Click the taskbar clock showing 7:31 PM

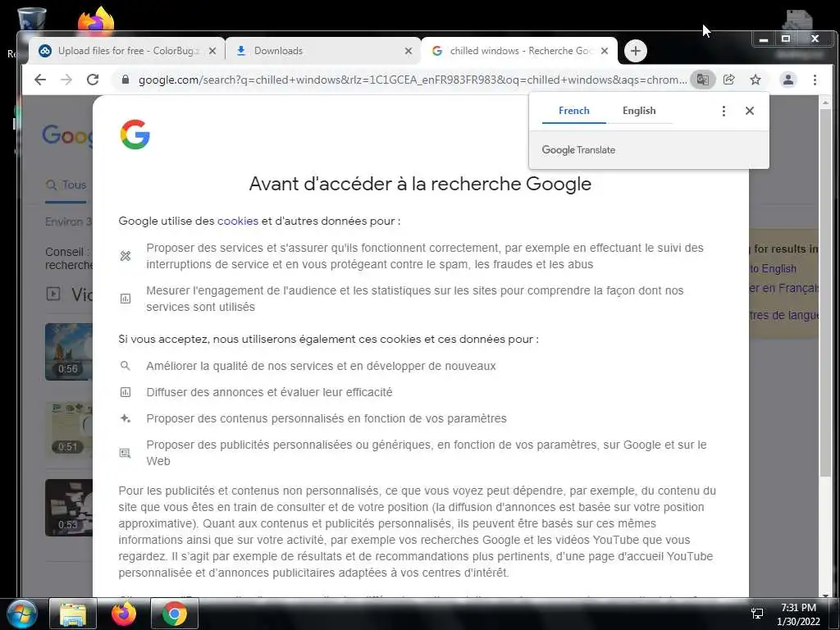tap(798, 614)
